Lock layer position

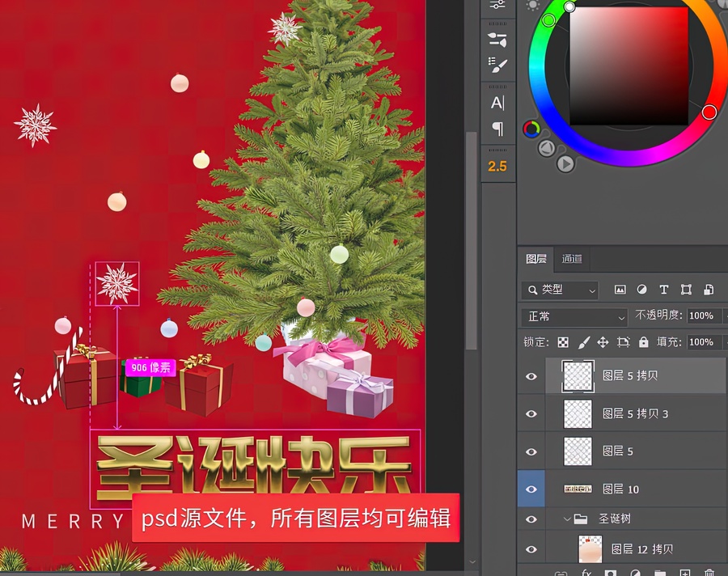point(603,343)
